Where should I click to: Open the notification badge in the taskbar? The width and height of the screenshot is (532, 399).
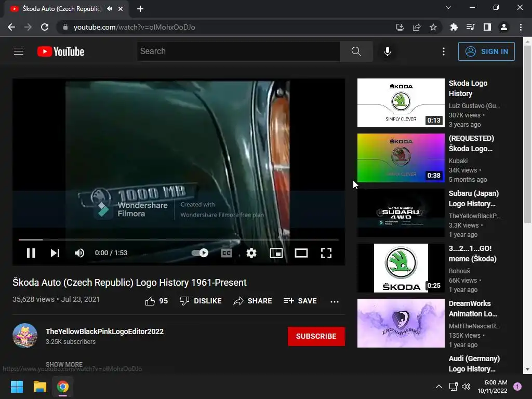coord(517,387)
